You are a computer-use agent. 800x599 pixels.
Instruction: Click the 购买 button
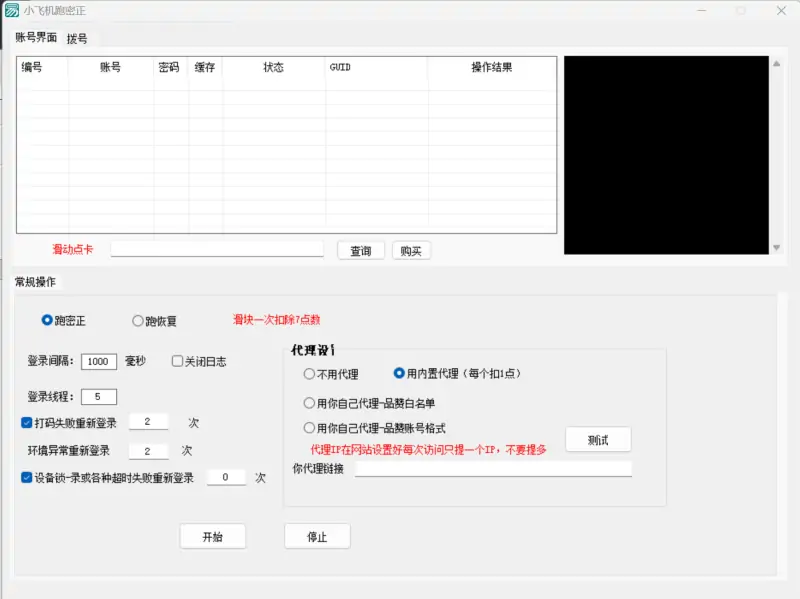click(411, 251)
